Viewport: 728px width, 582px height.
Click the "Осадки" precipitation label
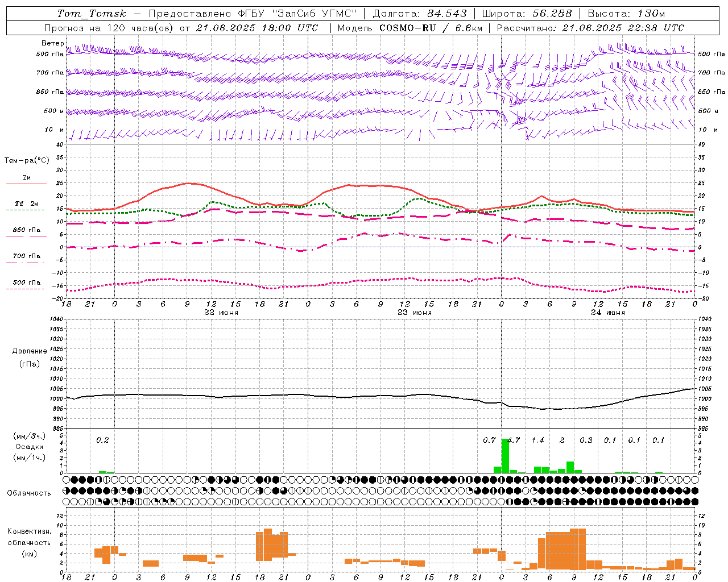[30, 447]
